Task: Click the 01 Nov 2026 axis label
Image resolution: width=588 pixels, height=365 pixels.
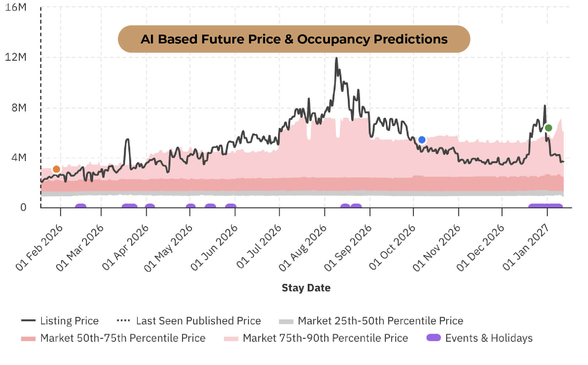Action: coord(437,247)
